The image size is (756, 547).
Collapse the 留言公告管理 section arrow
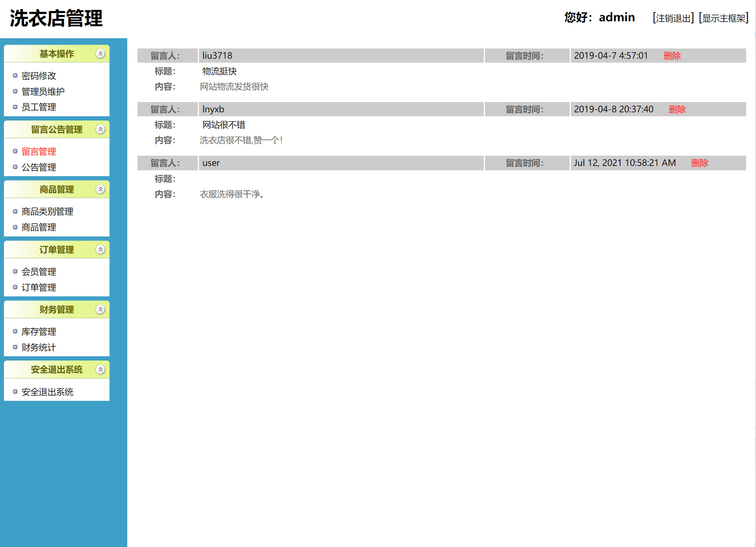click(x=100, y=129)
